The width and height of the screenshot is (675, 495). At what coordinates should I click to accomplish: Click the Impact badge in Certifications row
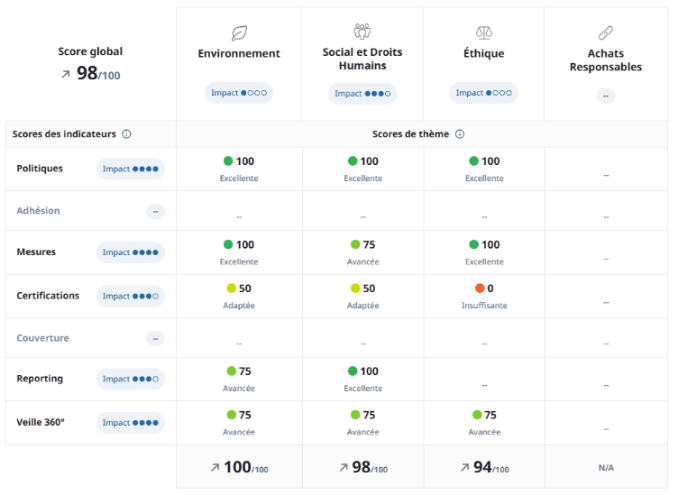130,296
